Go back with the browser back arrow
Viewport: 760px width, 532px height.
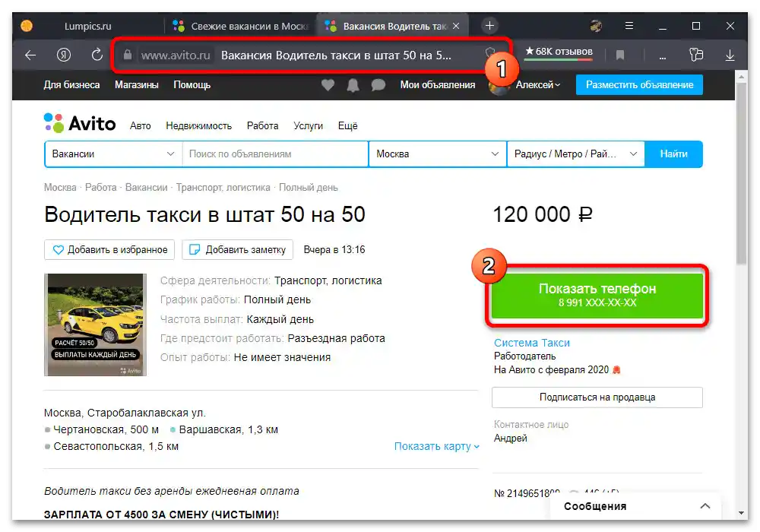[30, 55]
